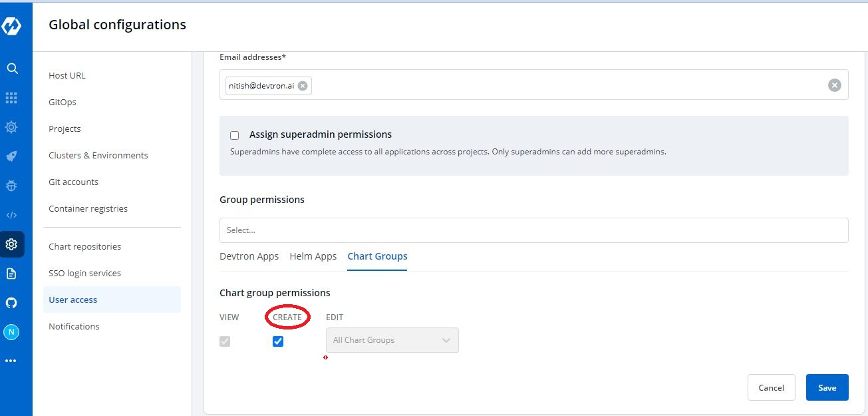The width and height of the screenshot is (868, 416).
Task: Cancel the user access changes
Action: 771,387
